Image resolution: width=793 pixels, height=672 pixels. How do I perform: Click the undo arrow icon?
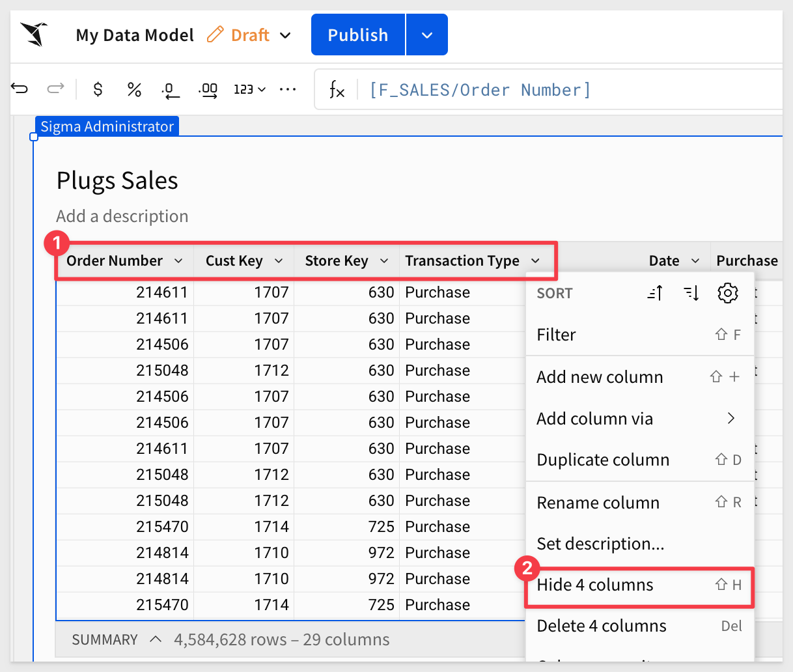(x=20, y=89)
